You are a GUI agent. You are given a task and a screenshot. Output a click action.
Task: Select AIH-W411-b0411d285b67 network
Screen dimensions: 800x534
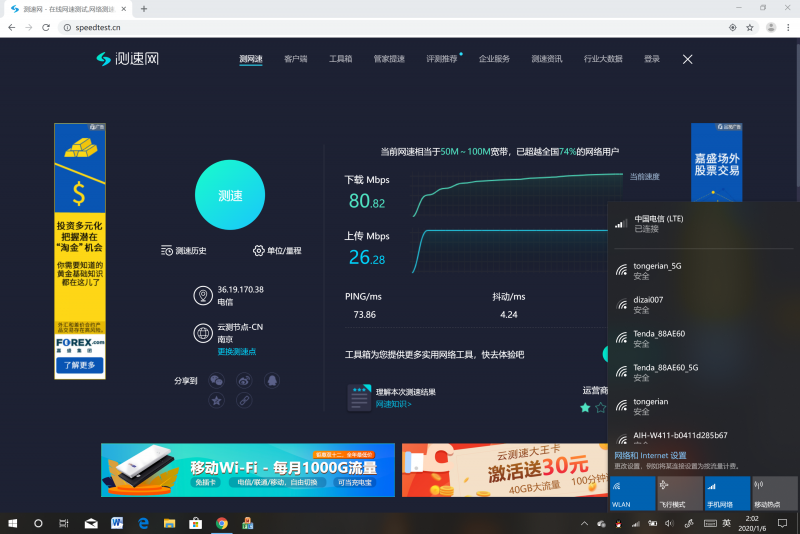tap(704, 436)
